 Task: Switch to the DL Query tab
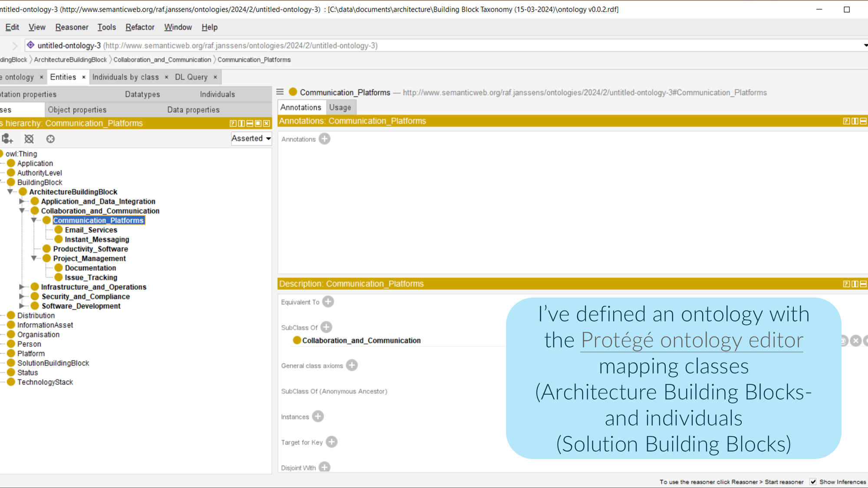click(x=191, y=77)
